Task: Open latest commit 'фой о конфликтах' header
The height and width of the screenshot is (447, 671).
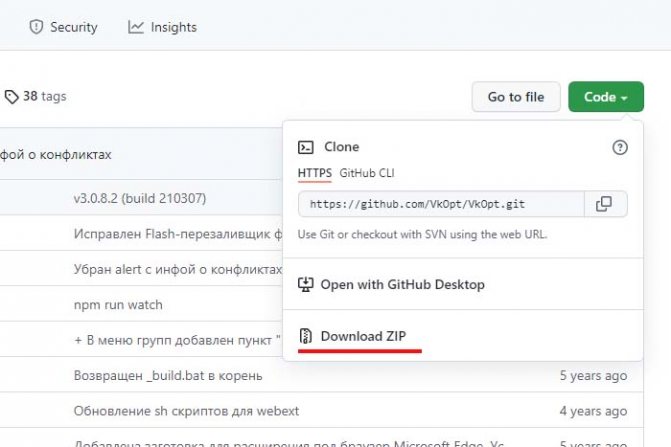Action: tap(56, 154)
